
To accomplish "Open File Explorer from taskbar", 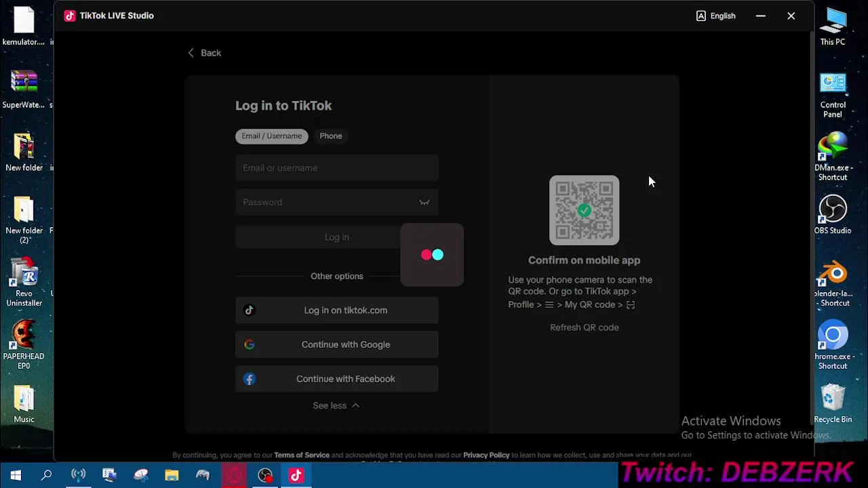I will (x=172, y=475).
